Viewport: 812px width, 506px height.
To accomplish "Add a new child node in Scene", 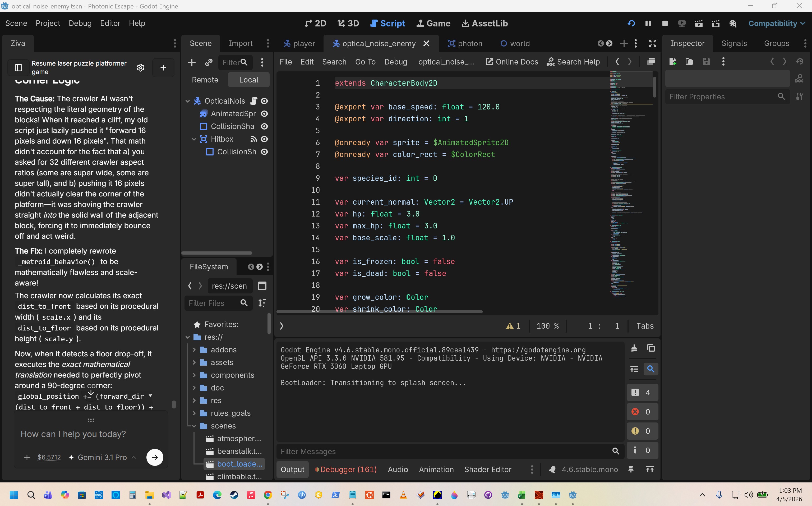I will [192, 62].
